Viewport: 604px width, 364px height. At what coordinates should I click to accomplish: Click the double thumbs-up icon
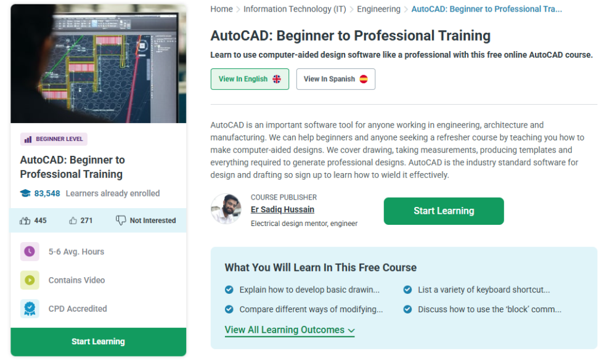(x=25, y=220)
